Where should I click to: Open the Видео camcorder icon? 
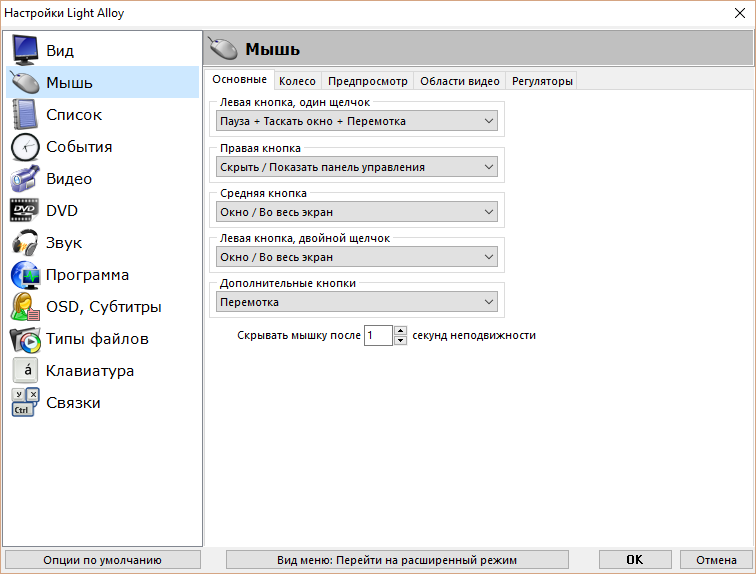(x=25, y=178)
